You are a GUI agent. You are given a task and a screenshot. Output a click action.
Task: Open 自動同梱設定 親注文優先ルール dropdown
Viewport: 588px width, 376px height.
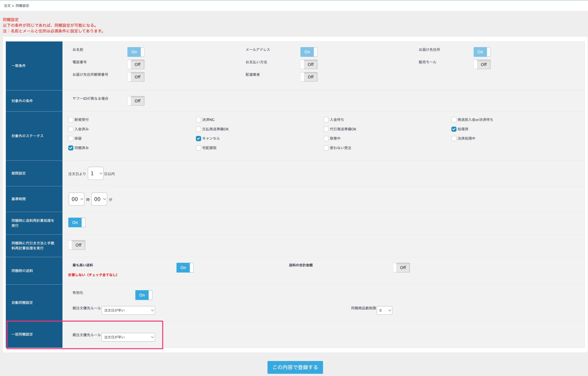pyautogui.click(x=128, y=310)
